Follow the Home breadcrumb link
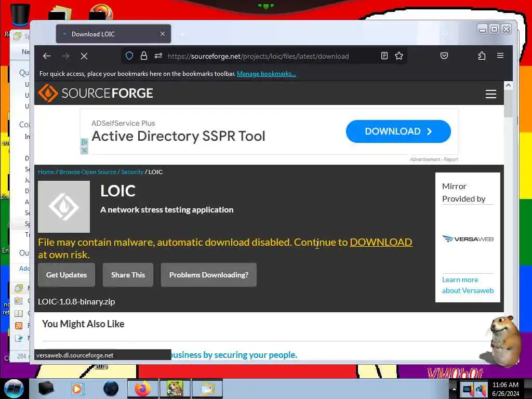The width and height of the screenshot is (532, 399). point(46,172)
